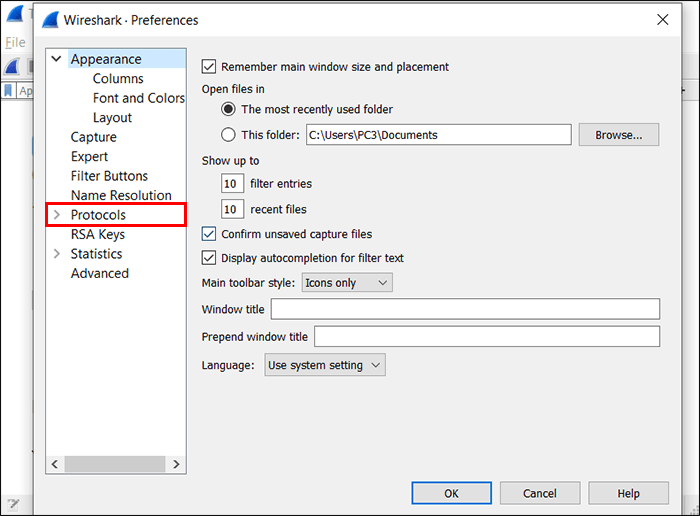Open Layout preferences page

click(112, 118)
